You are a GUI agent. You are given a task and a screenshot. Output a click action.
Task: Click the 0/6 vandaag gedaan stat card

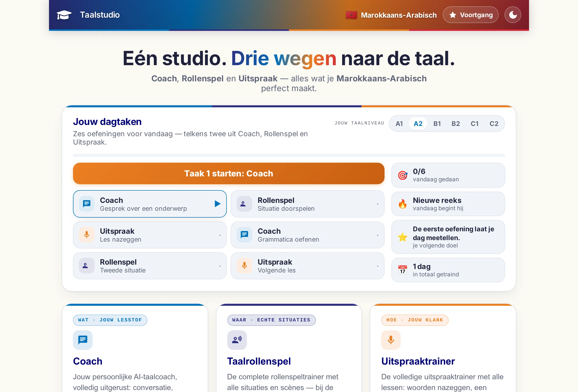(x=448, y=175)
